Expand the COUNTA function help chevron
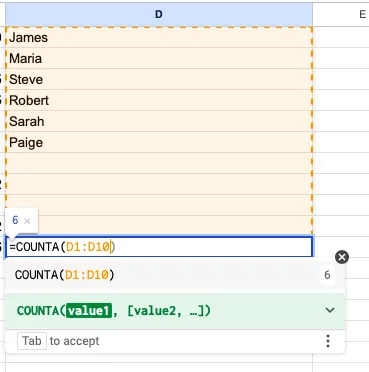The height and width of the screenshot is (372, 369). [x=330, y=310]
